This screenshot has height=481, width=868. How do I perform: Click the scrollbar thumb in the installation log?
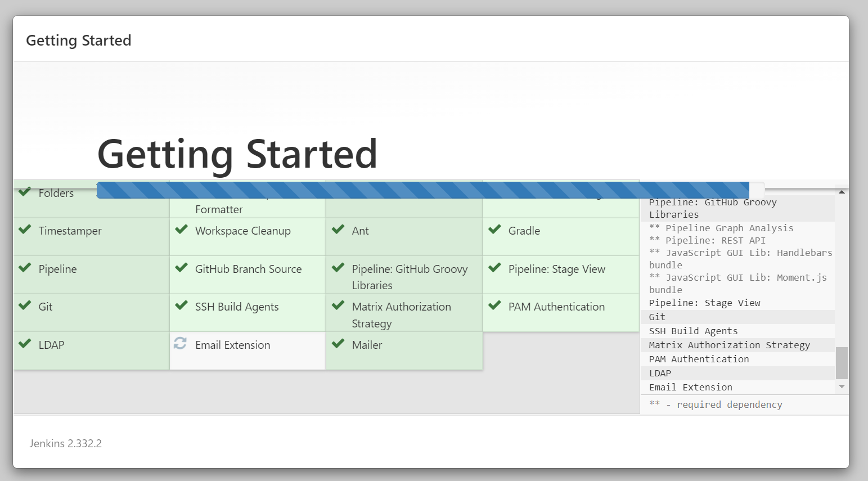pyautogui.click(x=842, y=363)
